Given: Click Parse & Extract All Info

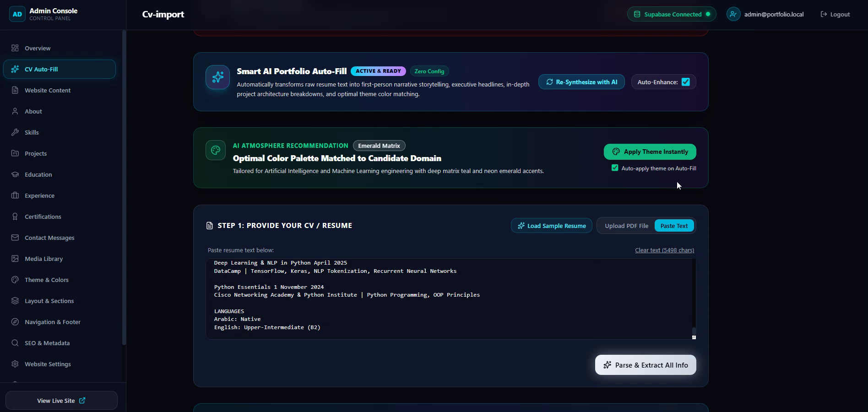Looking at the screenshot, I should coord(646,365).
